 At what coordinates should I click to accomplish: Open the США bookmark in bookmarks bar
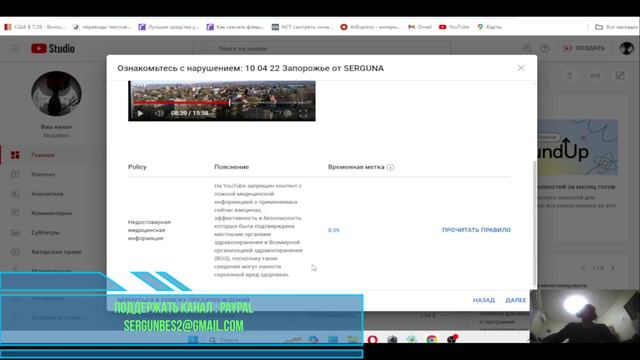pyautogui.click(x=35, y=27)
